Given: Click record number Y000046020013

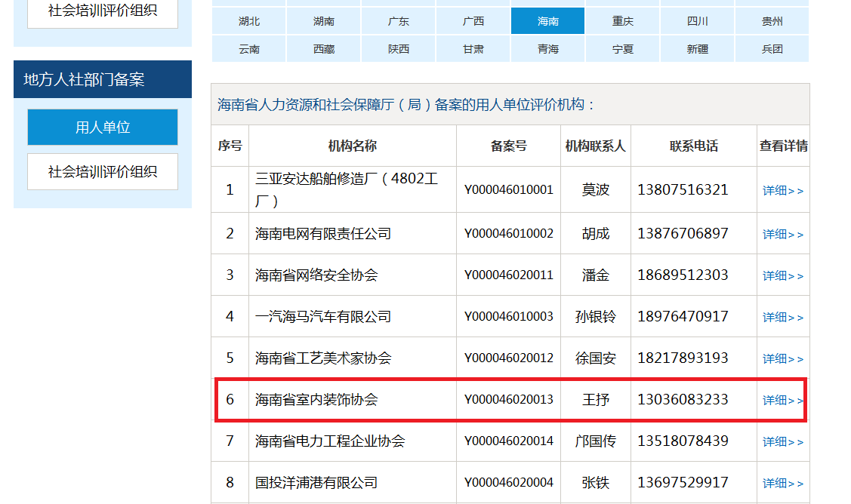Looking at the screenshot, I should (508, 399).
